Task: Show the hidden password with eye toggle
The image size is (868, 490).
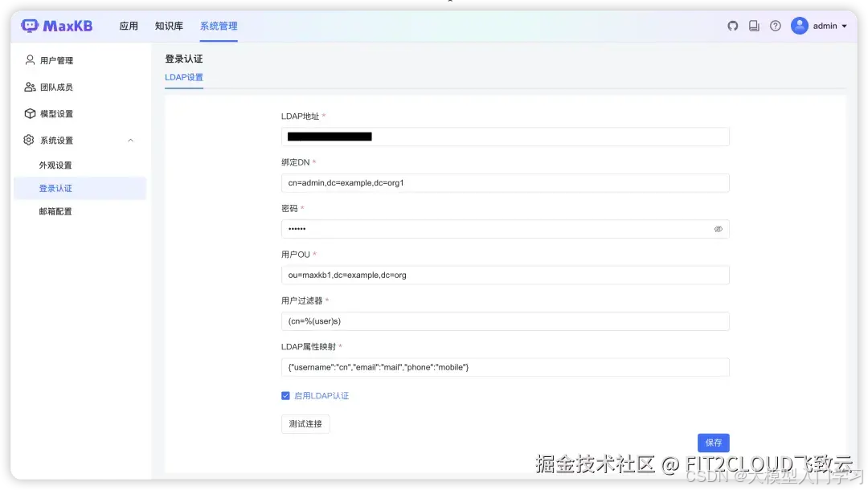Action: (x=718, y=229)
